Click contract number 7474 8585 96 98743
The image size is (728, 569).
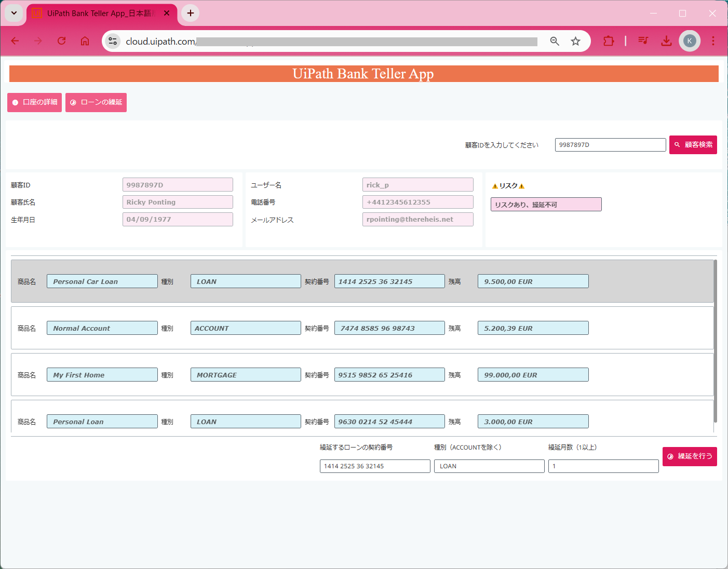coord(389,328)
